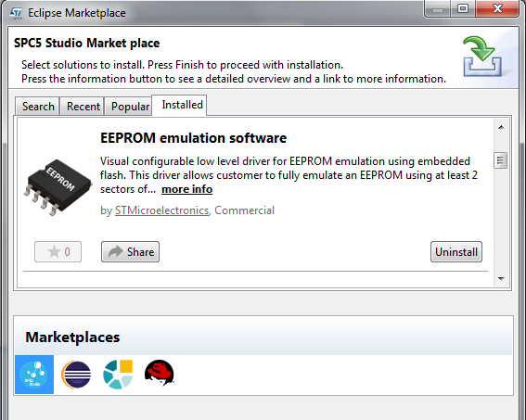Switch to the Search tab
This screenshot has width=526, height=420.
[38, 107]
